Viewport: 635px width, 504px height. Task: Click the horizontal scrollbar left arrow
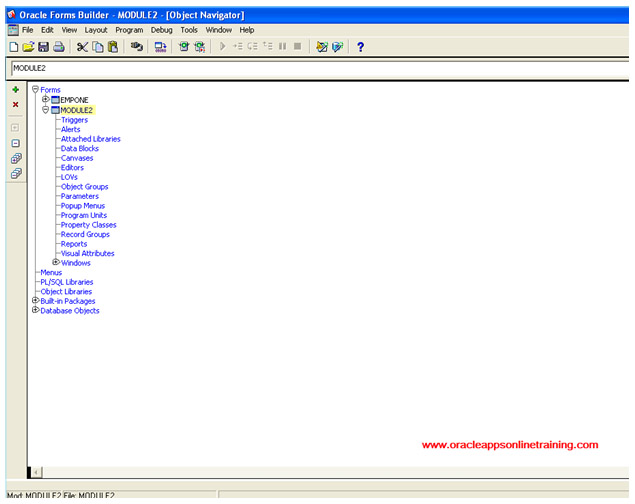pyautogui.click(x=36, y=472)
